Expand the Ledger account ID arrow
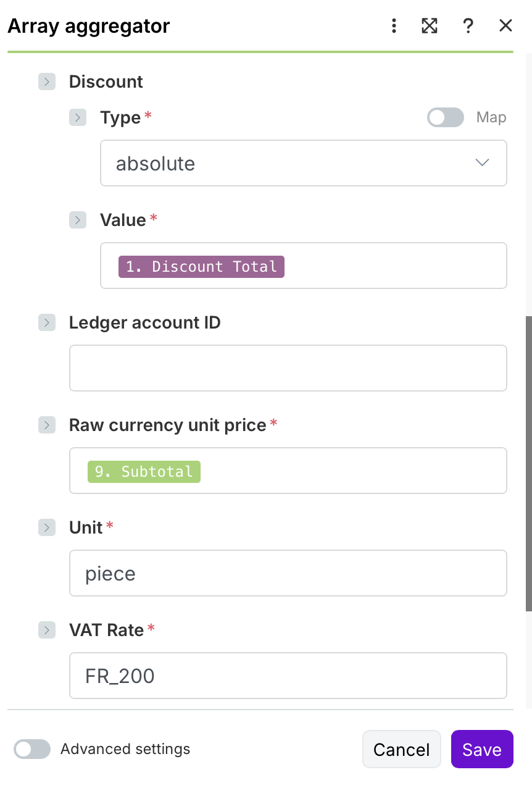The height and width of the screenshot is (788, 532). pyautogui.click(x=47, y=322)
